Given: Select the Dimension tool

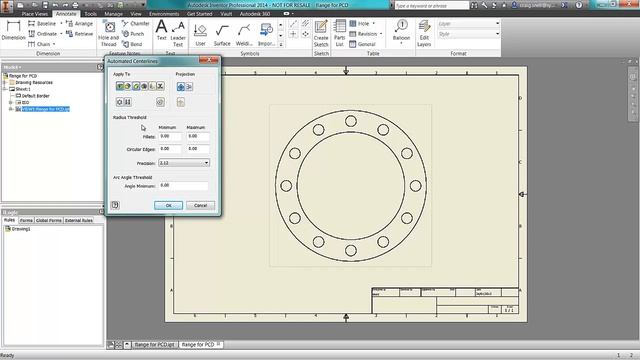Looking at the screenshot, I should tap(13, 30).
